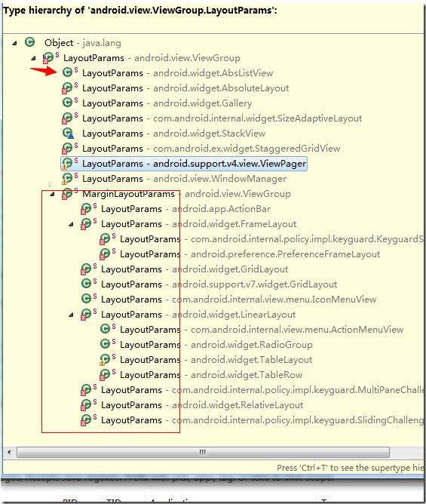This screenshot has height=504, width=426.
Task: Click class icon of AbsoluteLayout LayoutParams
Action: pyautogui.click(x=67, y=88)
